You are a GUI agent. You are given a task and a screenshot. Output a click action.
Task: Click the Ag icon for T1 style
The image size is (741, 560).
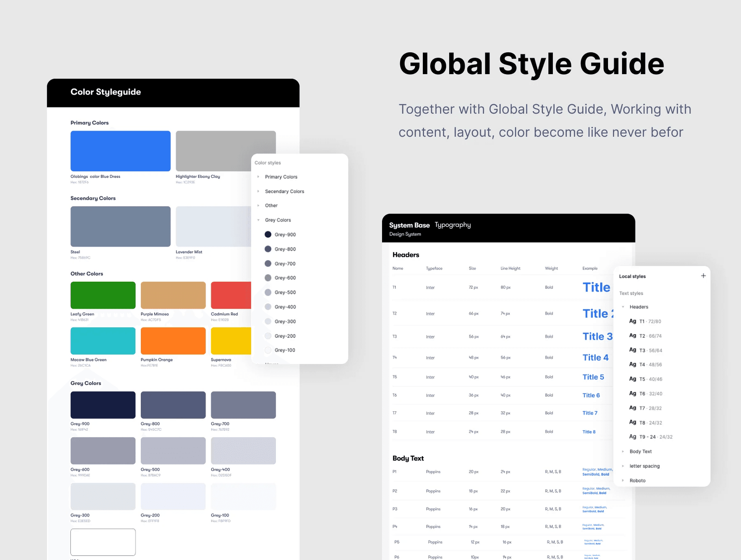633,321
